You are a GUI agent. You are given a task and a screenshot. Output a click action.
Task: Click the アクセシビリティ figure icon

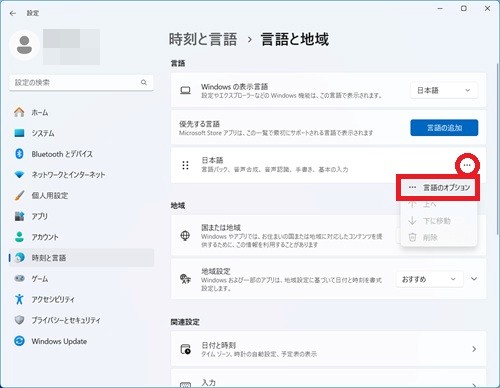[x=19, y=299]
